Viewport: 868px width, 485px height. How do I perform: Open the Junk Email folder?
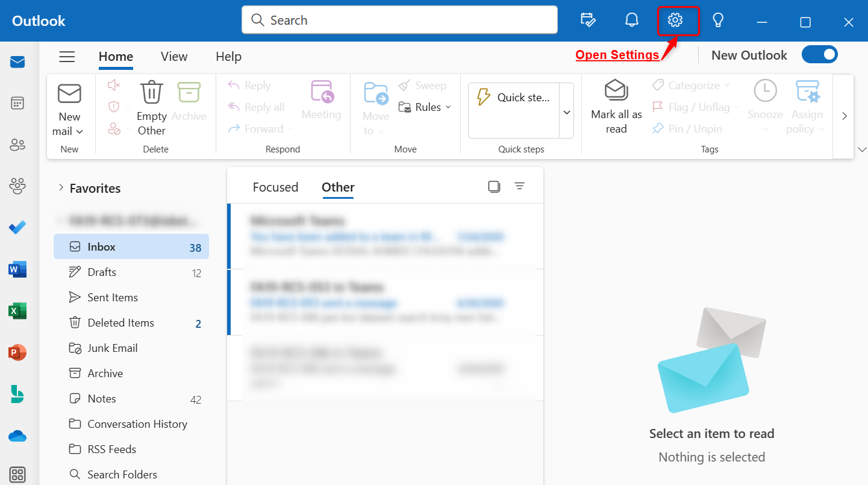tap(131, 348)
